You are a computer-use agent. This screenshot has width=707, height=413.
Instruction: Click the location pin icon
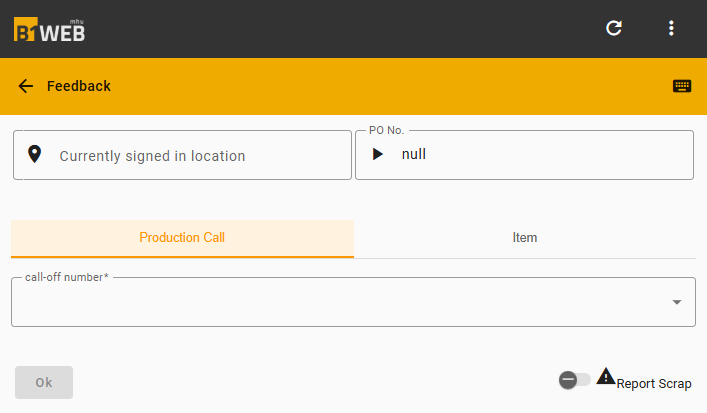pos(34,154)
